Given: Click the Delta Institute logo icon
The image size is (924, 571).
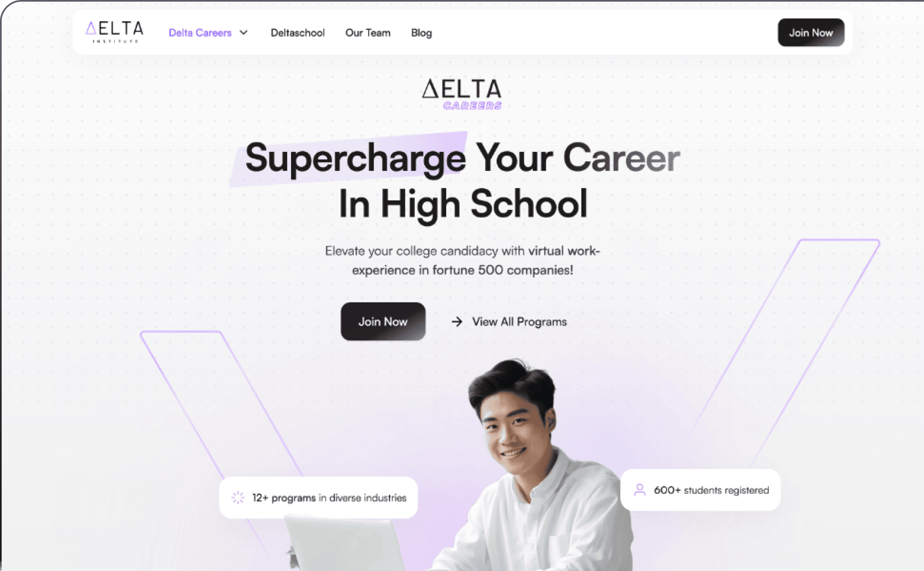Looking at the screenshot, I should [x=112, y=31].
